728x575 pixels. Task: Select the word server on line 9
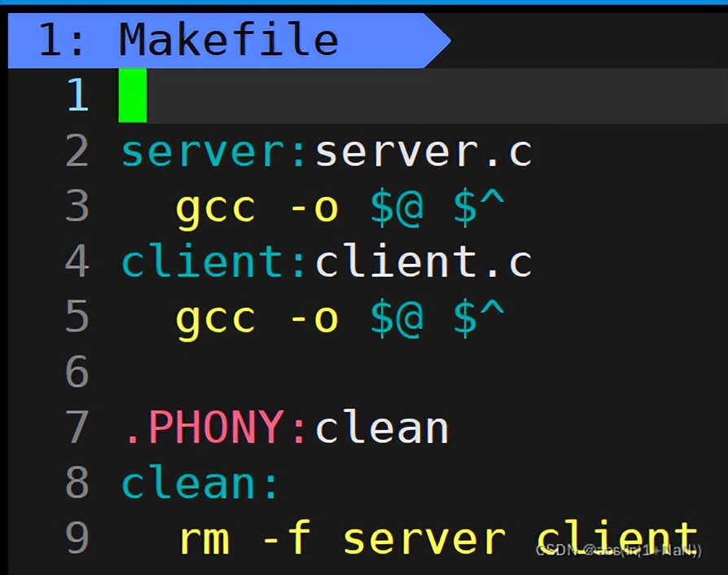click(423, 538)
